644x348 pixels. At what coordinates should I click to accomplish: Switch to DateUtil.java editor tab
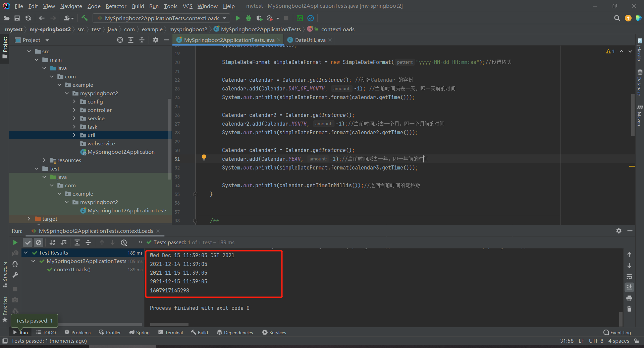tap(310, 40)
